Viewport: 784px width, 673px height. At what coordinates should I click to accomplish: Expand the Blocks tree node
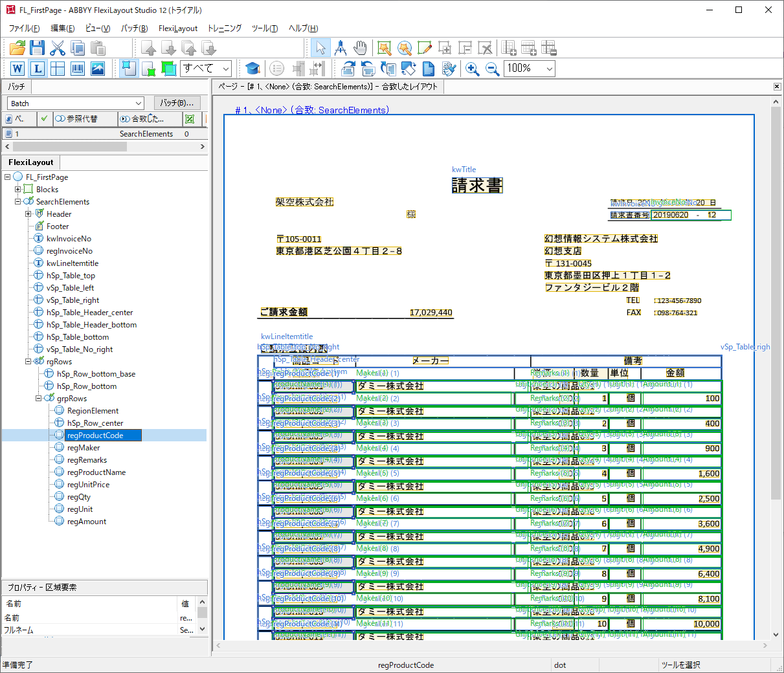pos(18,189)
